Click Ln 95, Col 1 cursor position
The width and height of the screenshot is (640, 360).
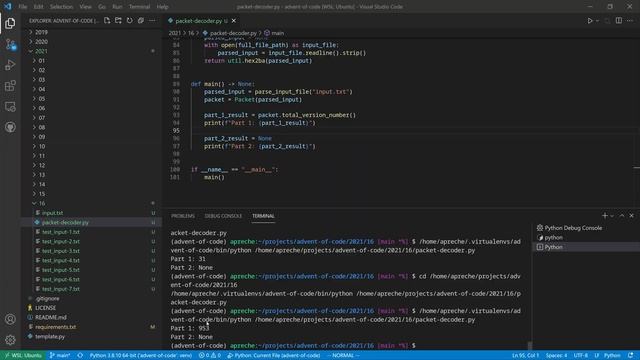[x=525, y=355]
